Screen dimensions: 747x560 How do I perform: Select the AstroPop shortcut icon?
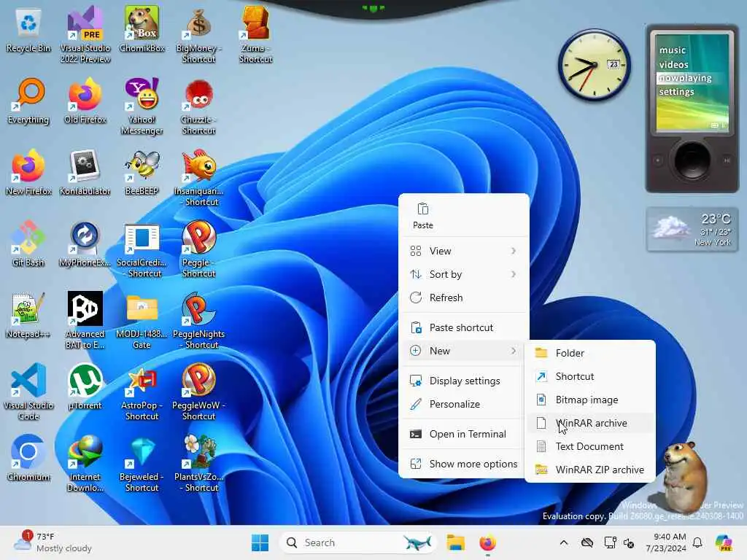142,392
